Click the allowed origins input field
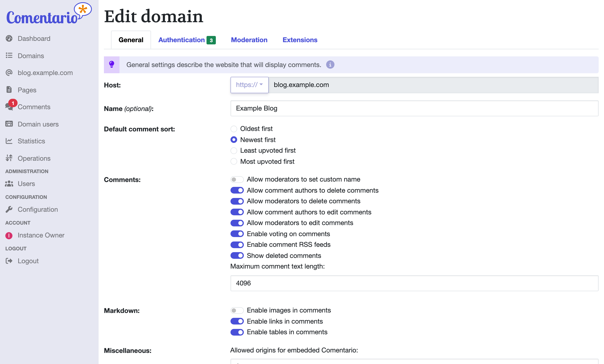Viewport: 604px width, 364px height. pos(414,362)
